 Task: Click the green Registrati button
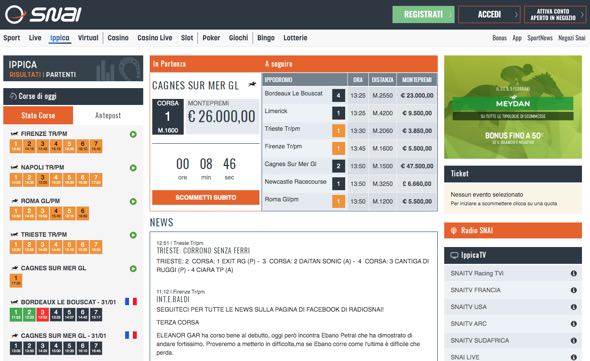pos(423,15)
